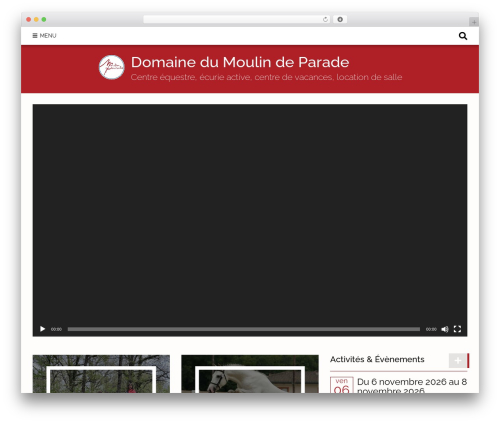Reload the page in browser

coord(325,19)
